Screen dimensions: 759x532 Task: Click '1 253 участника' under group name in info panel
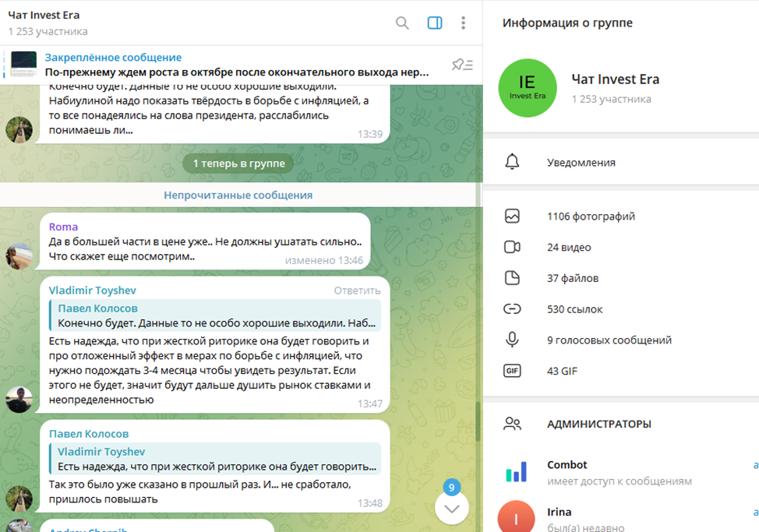tap(612, 99)
